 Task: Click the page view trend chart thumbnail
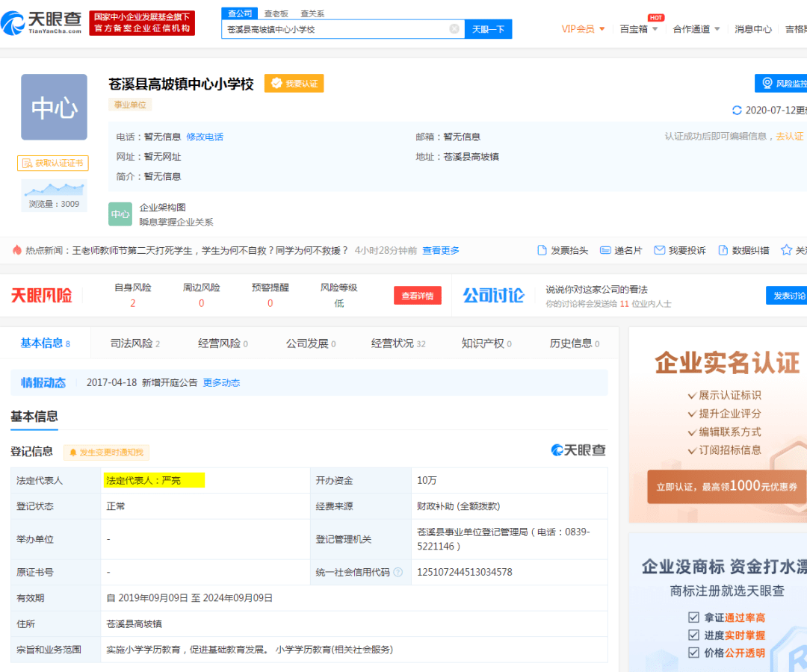click(x=54, y=189)
